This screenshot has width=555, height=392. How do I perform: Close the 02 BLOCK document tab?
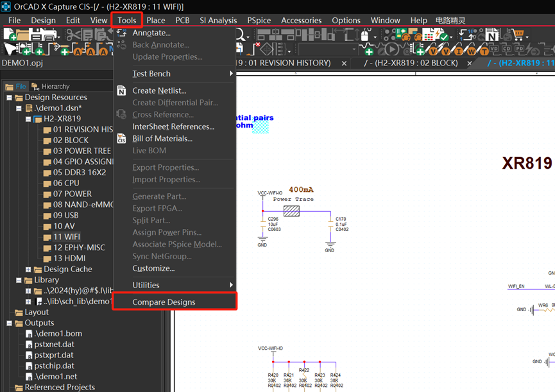tap(469, 64)
